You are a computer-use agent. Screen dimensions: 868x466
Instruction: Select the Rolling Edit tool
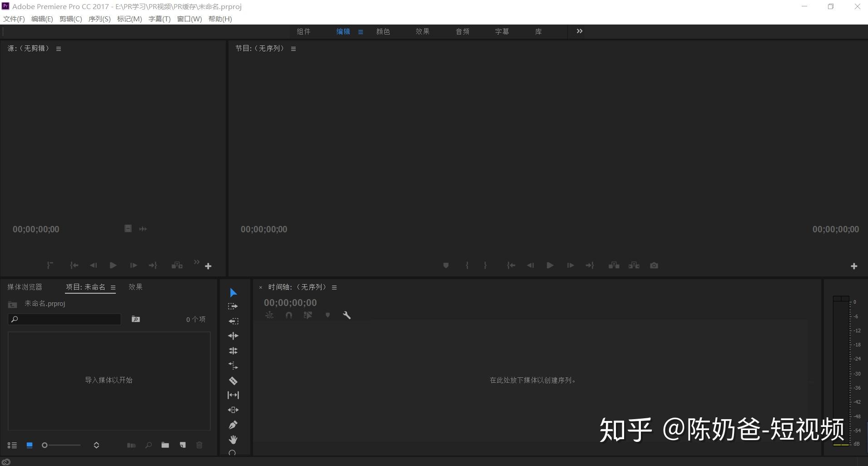[x=233, y=351]
